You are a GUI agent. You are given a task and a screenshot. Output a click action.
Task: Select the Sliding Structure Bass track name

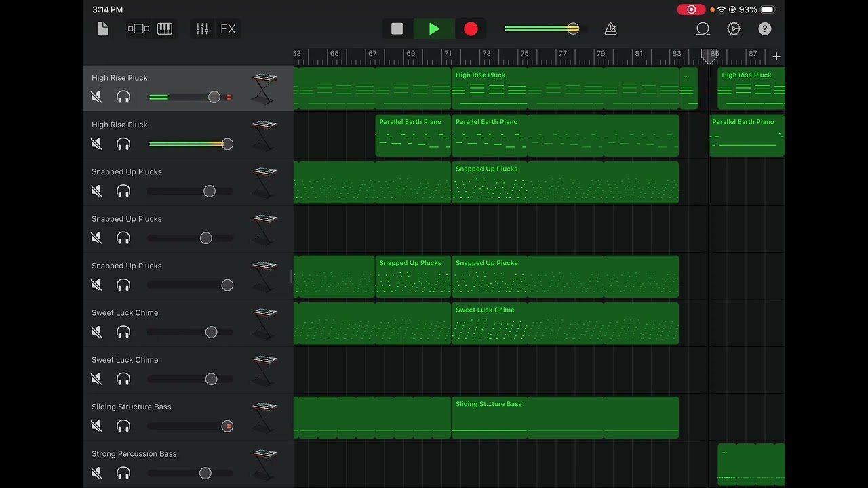[132, 407]
